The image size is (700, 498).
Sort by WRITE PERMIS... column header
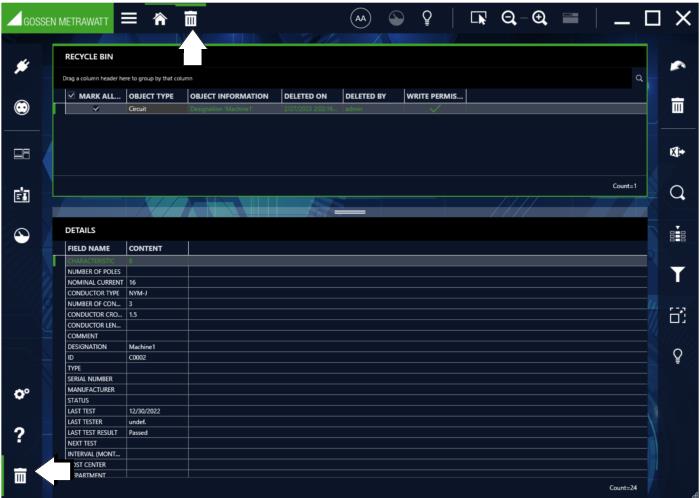click(435, 96)
